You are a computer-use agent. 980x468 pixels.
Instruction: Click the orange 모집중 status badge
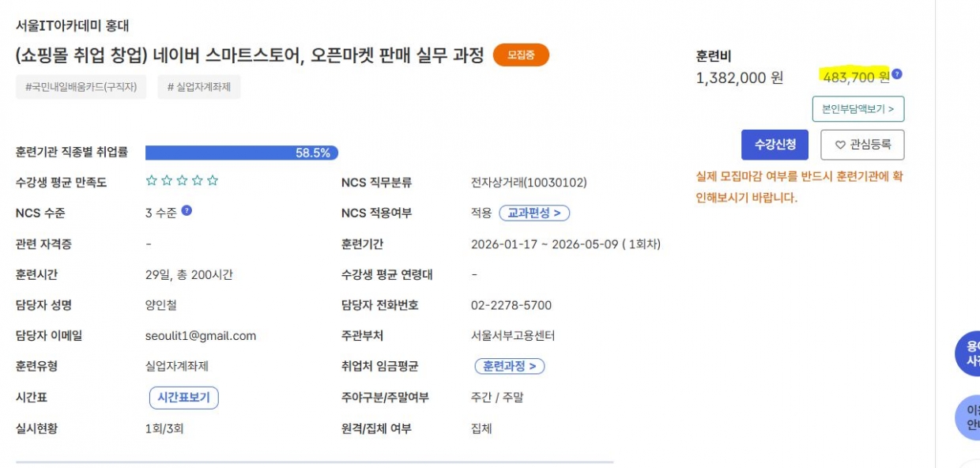click(x=521, y=55)
